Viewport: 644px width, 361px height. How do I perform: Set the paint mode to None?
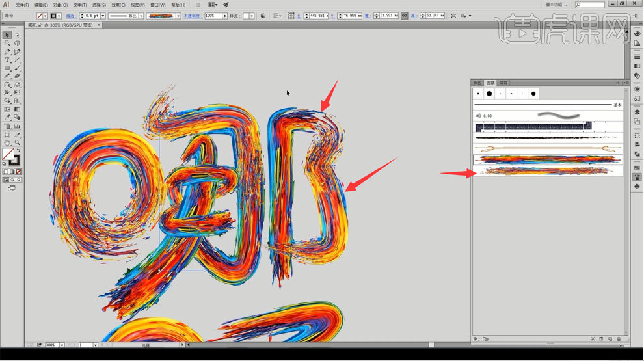[x=19, y=171]
